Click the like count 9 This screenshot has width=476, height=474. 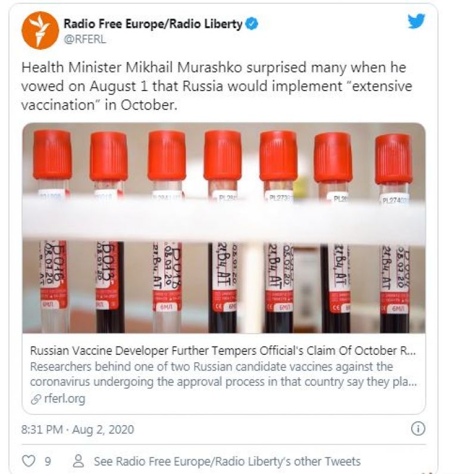48,461
